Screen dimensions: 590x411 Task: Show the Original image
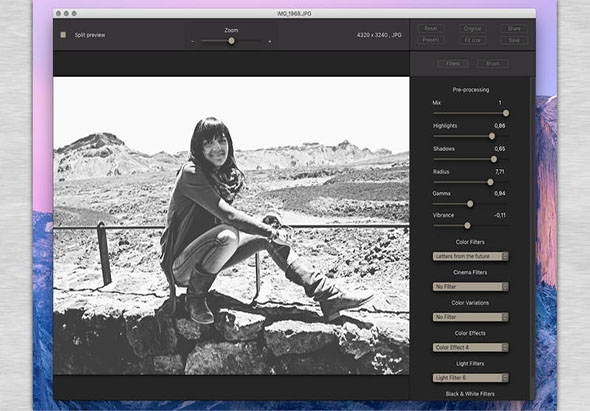click(x=472, y=29)
